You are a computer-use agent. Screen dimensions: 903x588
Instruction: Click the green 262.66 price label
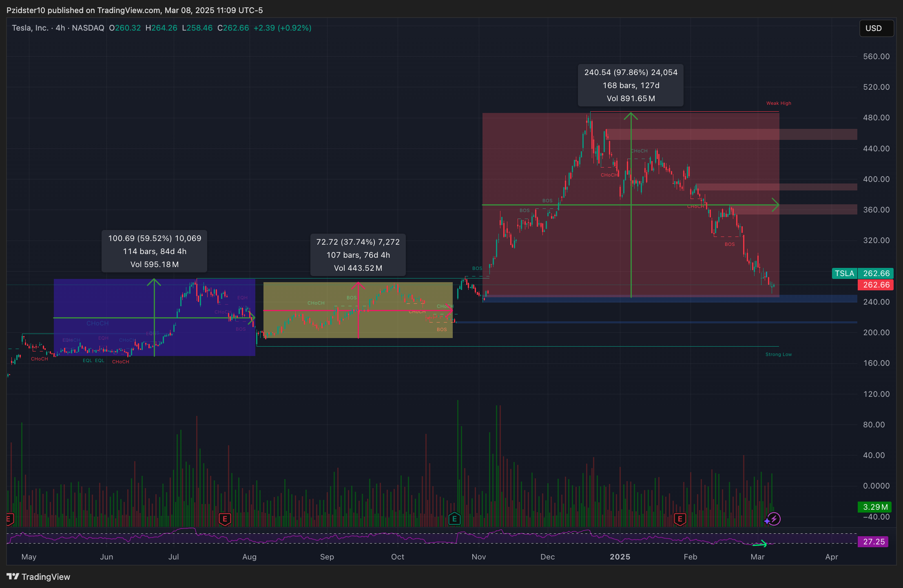point(876,273)
